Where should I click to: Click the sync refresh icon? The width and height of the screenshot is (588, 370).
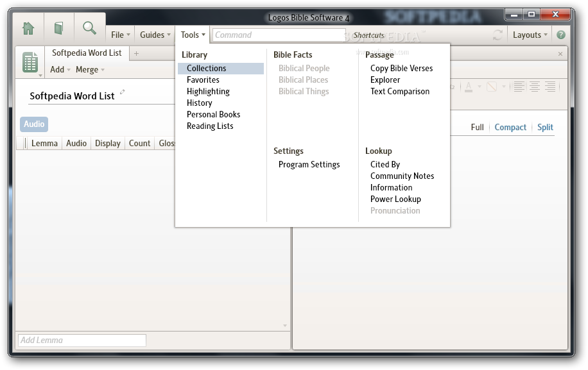(x=497, y=35)
